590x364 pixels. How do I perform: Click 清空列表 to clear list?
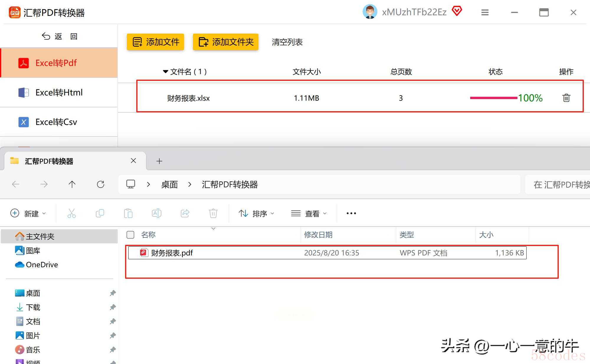(x=287, y=42)
